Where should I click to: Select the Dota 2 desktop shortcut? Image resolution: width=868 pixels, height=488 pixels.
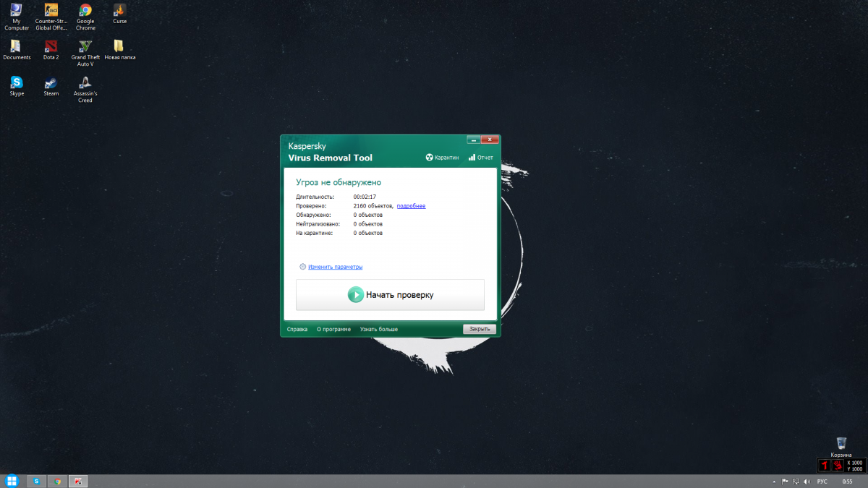[51, 50]
